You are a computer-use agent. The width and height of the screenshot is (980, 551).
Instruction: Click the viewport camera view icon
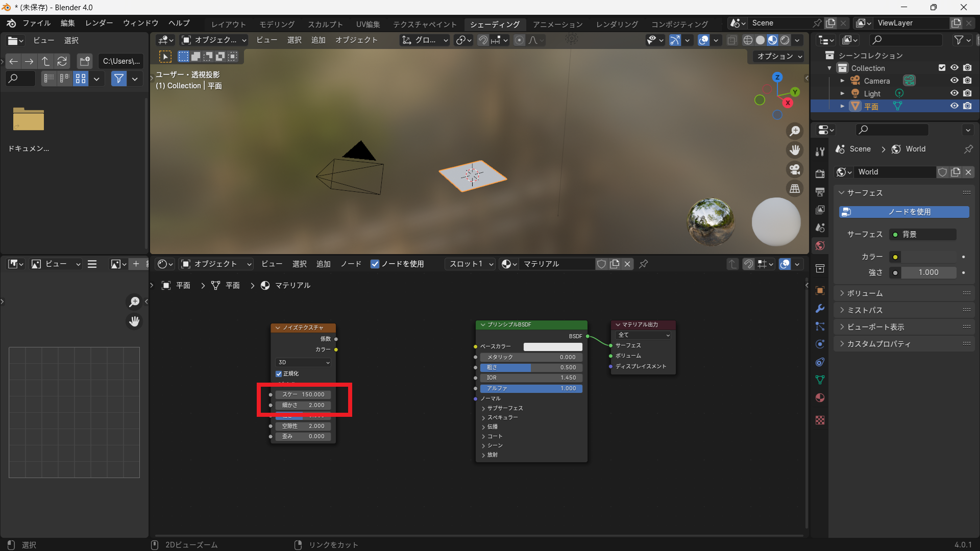(x=795, y=169)
